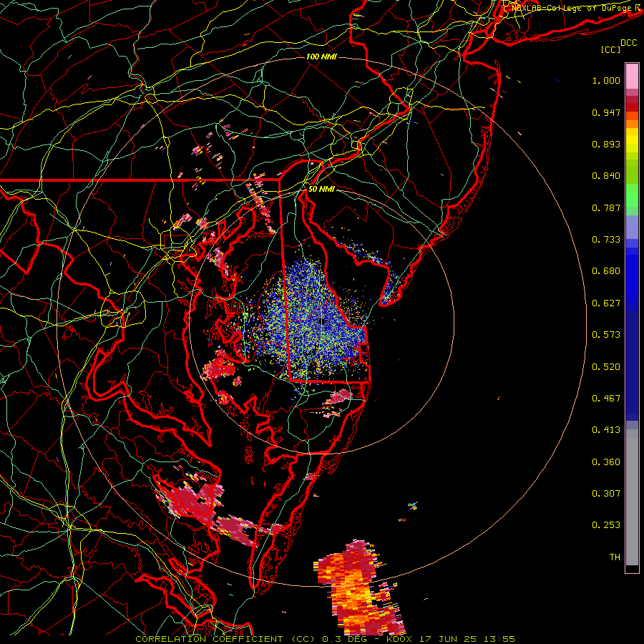Pick the light pink top color bar segment
This screenshot has width=644, height=644.
632,76
